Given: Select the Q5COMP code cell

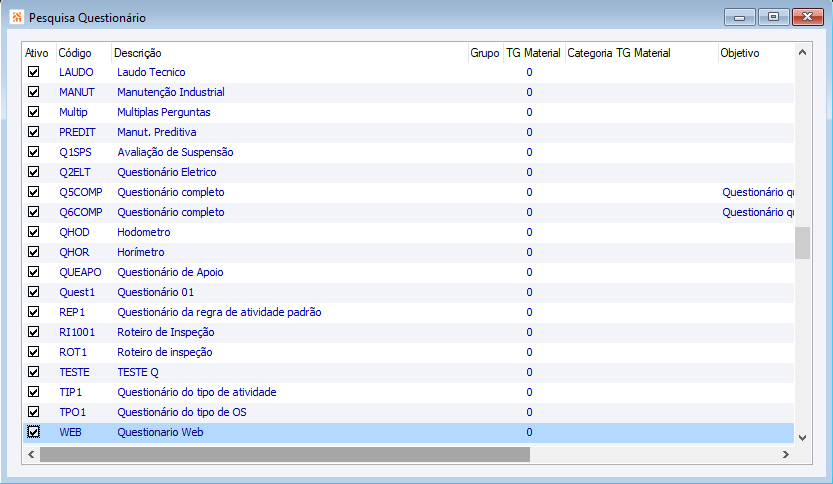Looking at the screenshot, I should (81, 192).
